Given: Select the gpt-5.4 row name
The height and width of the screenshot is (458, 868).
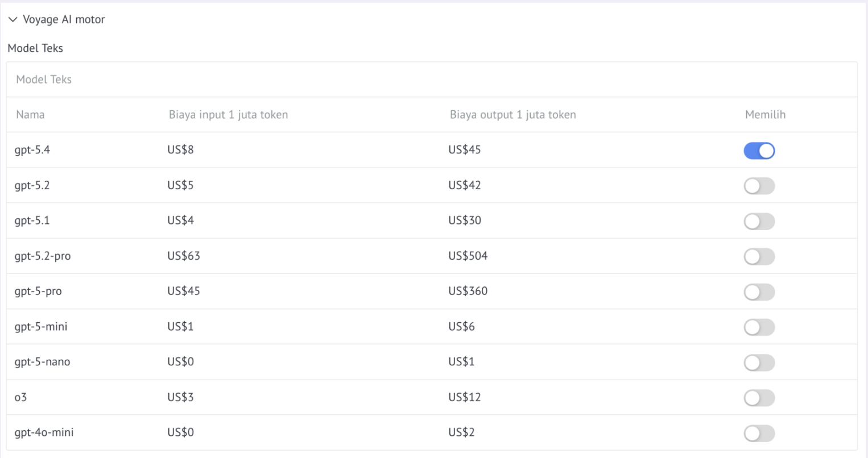Looking at the screenshot, I should [x=32, y=150].
